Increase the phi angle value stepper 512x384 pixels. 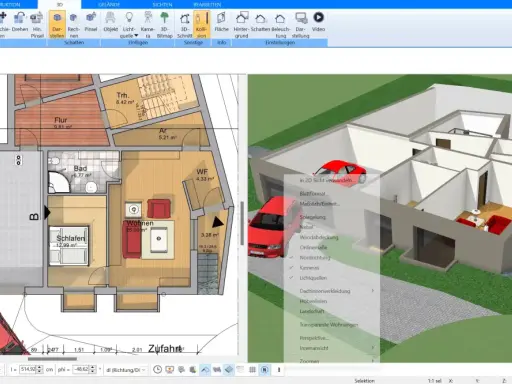(93, 367)
